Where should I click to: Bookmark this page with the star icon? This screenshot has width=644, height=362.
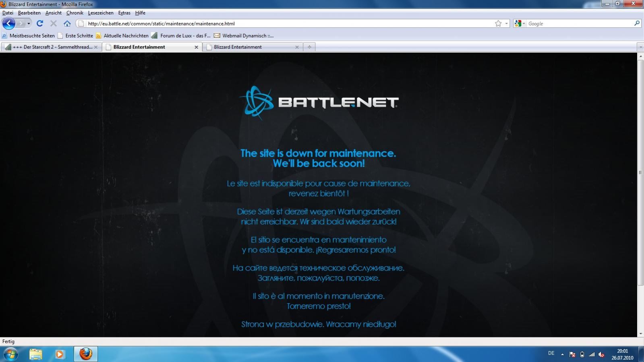click(498, 23)
